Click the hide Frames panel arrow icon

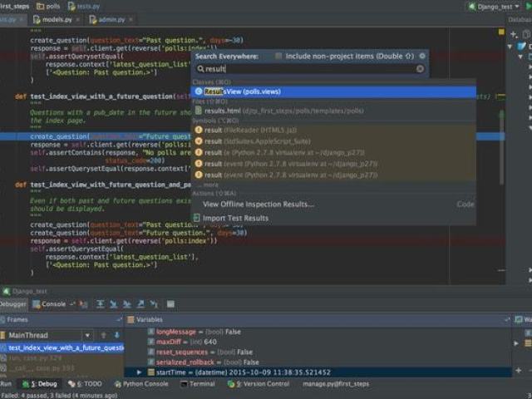(x=119, y=319)
